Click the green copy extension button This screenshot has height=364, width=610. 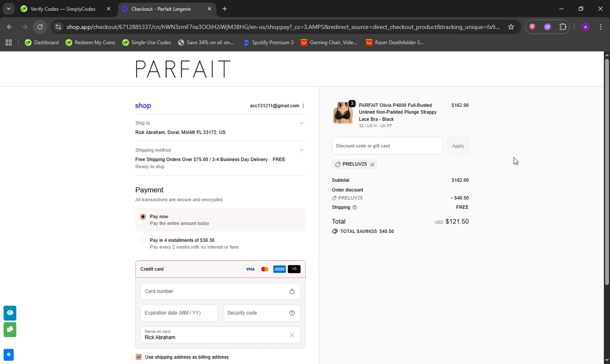coord(10,329)
